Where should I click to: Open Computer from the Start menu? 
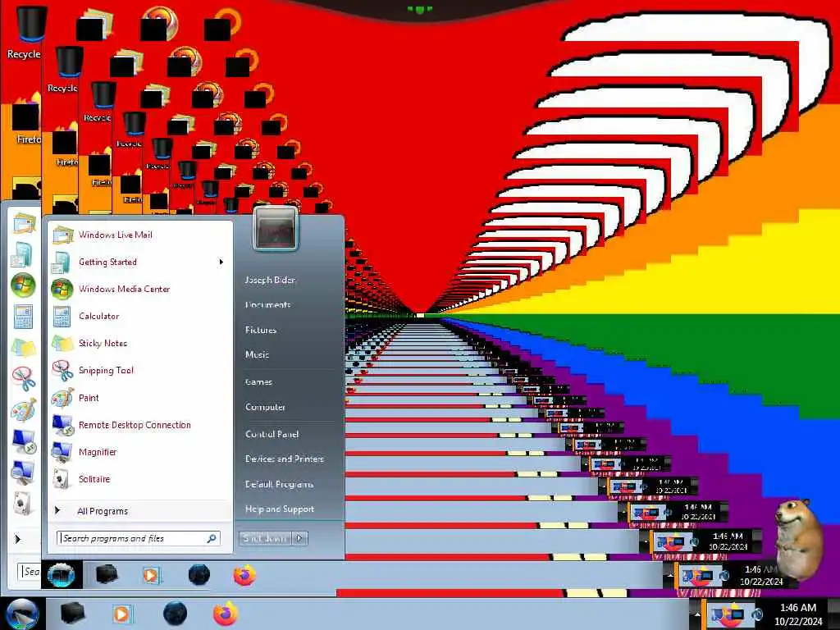(x=265, y=407)
